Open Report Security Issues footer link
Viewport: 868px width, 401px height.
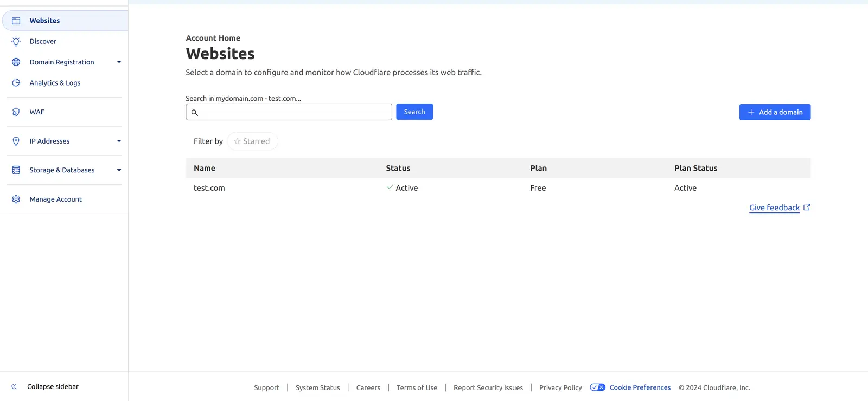488,387
